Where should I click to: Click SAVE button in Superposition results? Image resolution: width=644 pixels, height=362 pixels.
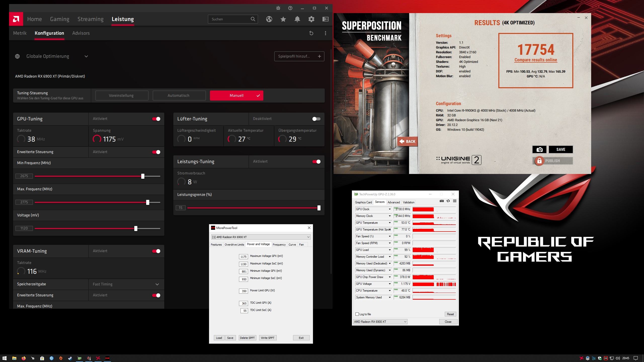pos(561,150)
